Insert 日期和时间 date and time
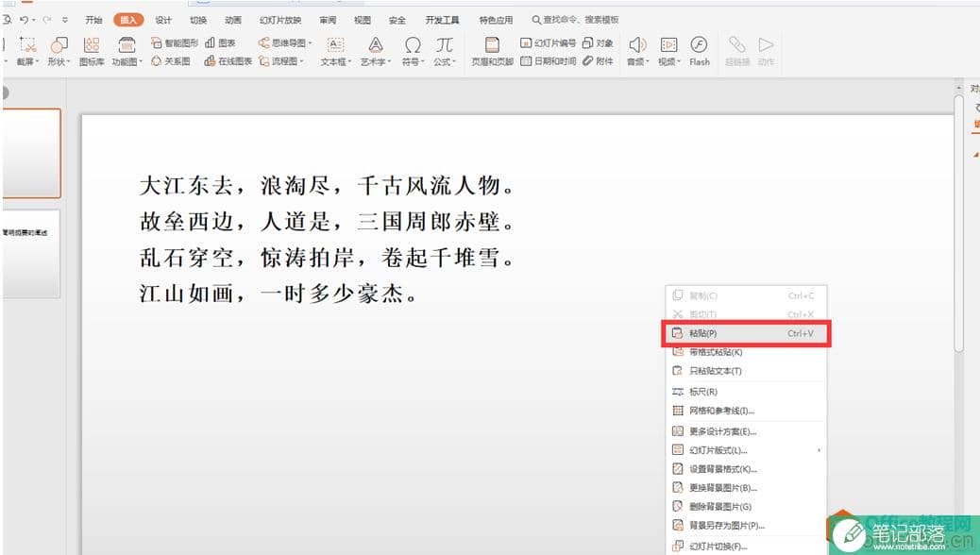980x555 pixels. coord(549,61)
